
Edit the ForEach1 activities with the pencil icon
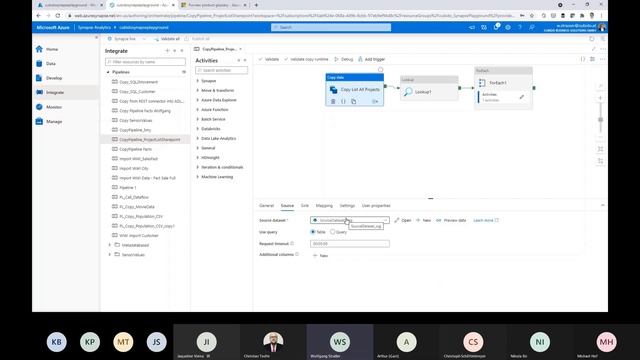point(522,97)
